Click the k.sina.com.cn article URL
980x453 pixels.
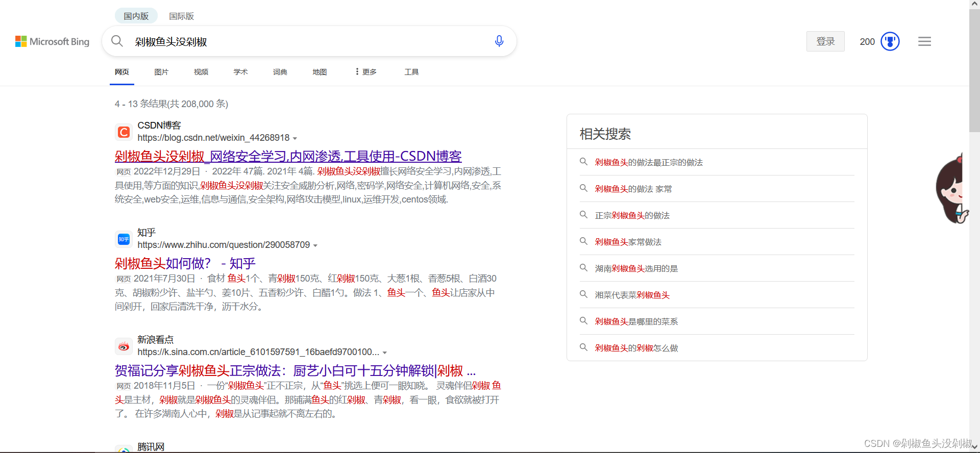[258, 352]
